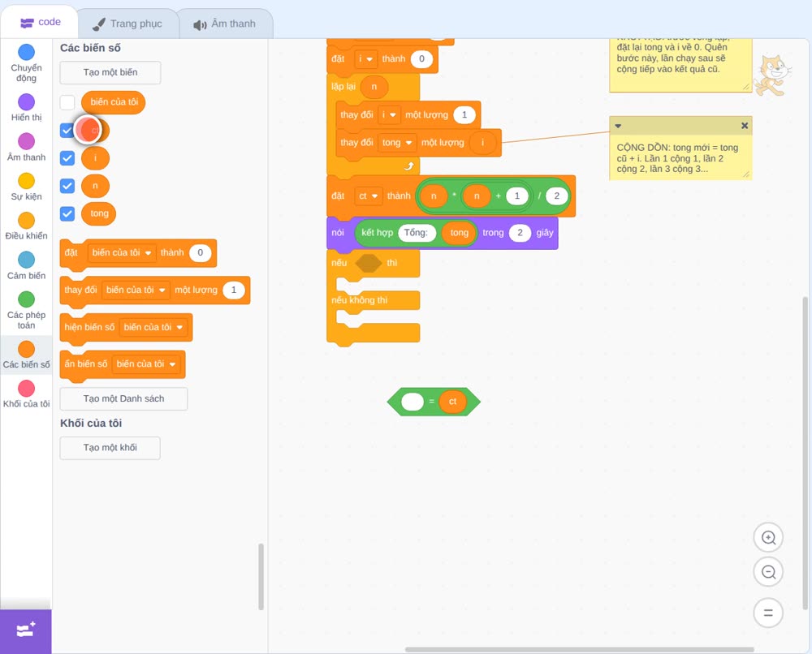This screenshot has width=812, height=654.
Task: Open the Khối của tôi category
Action: point(26,394)
